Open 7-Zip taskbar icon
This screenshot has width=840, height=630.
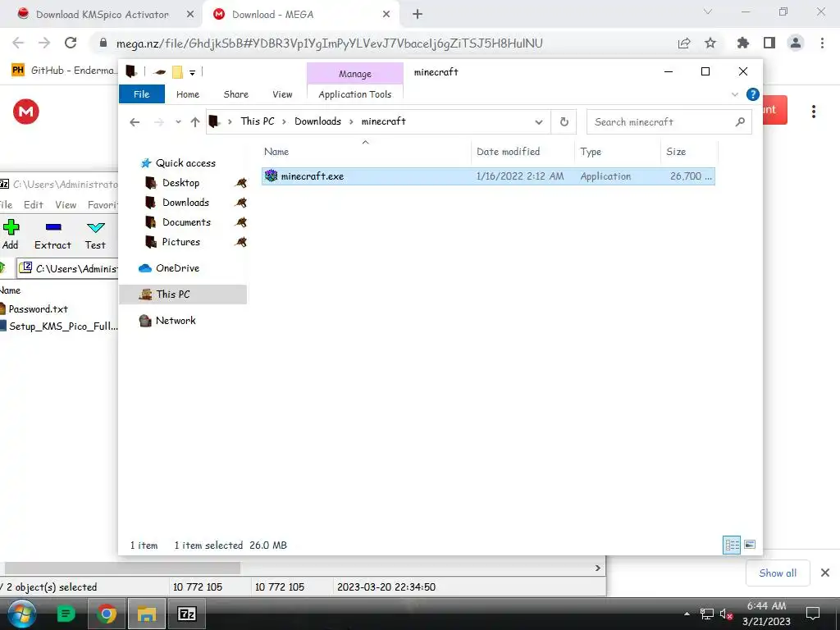tap(186, 614)
